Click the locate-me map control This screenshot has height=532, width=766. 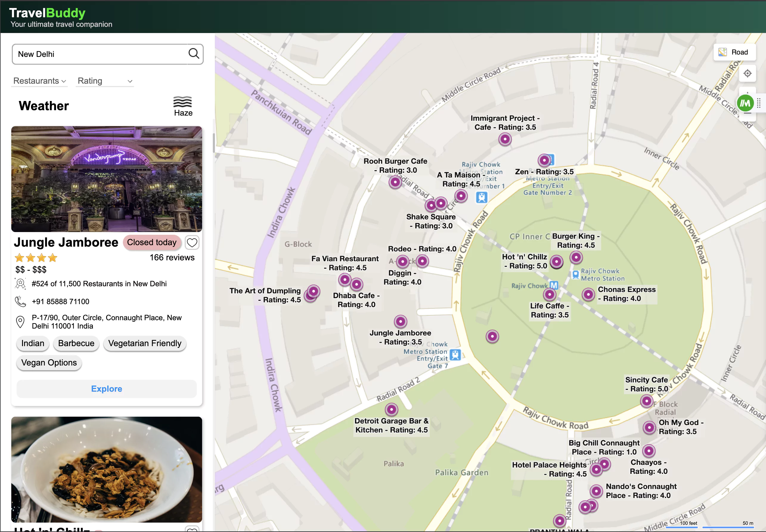click(747, 73)
